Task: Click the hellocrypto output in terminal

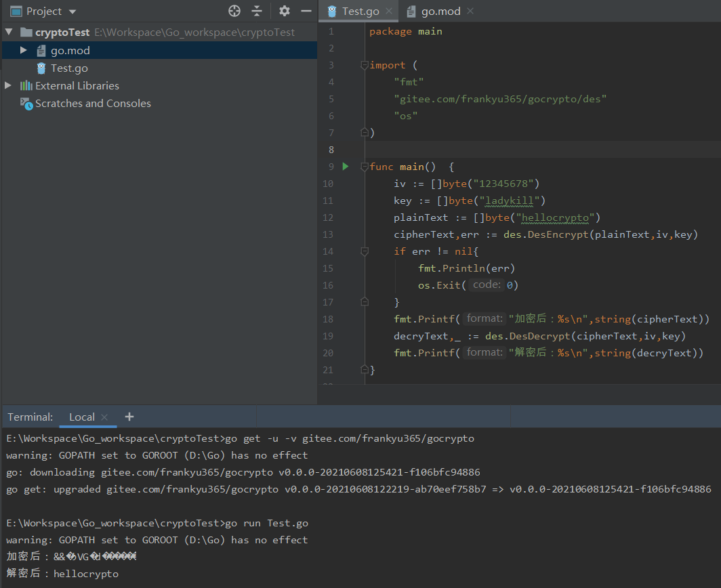Action: pyautogui.click(x=86, y=574)
